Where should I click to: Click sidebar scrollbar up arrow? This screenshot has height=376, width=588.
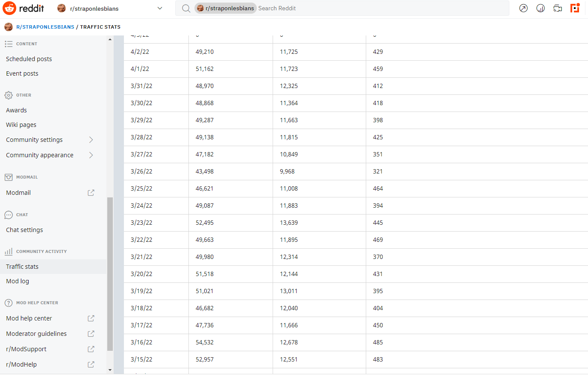pos(110,39)
